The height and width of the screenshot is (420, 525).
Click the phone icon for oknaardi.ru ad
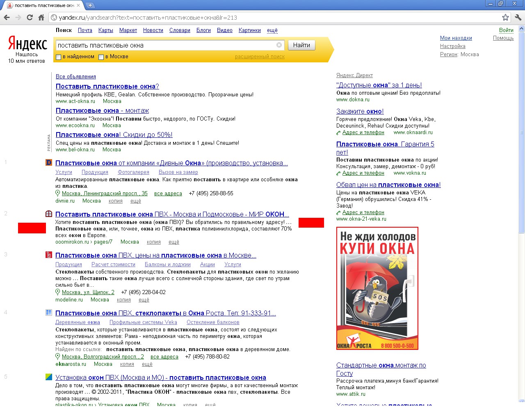(x=338, y=132)
